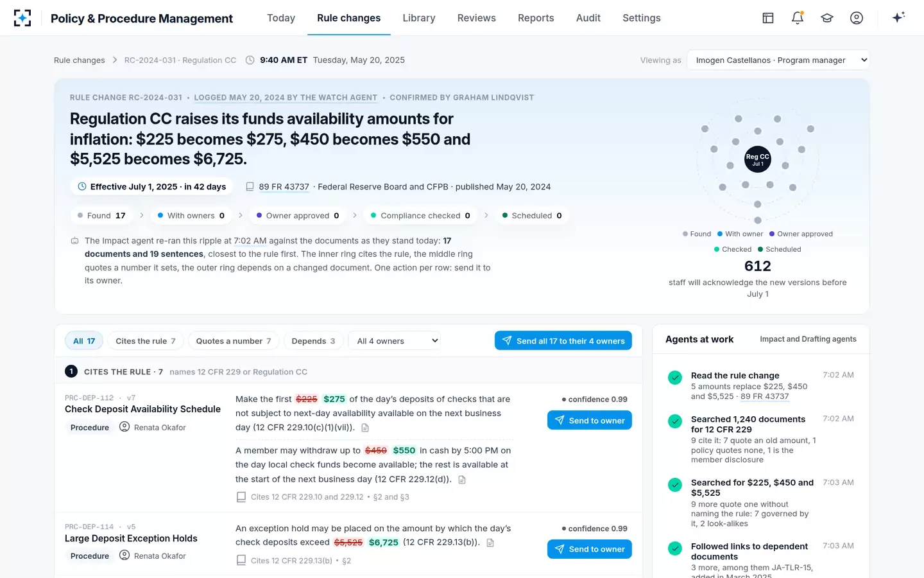
Task: Click the green check beside Followed links to dependent
Action: tap(675, 548)
